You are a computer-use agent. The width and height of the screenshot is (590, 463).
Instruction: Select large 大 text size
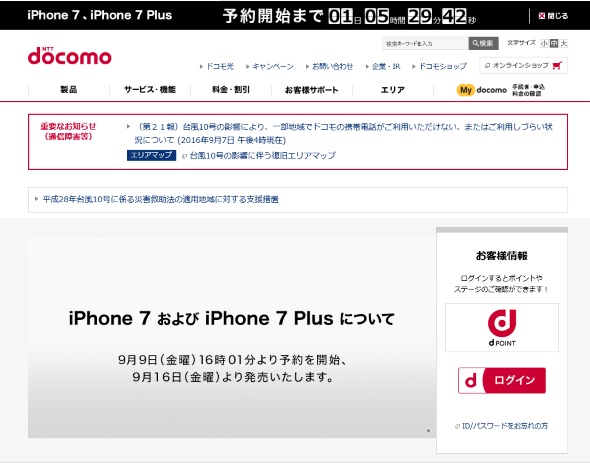pyautogui.click(x=563, y=43)
